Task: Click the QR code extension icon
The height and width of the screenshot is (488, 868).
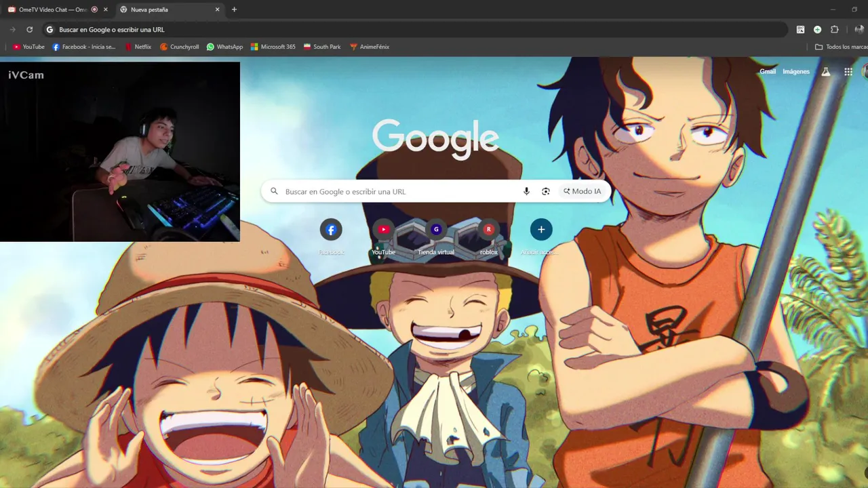Action: coord(800,30)
